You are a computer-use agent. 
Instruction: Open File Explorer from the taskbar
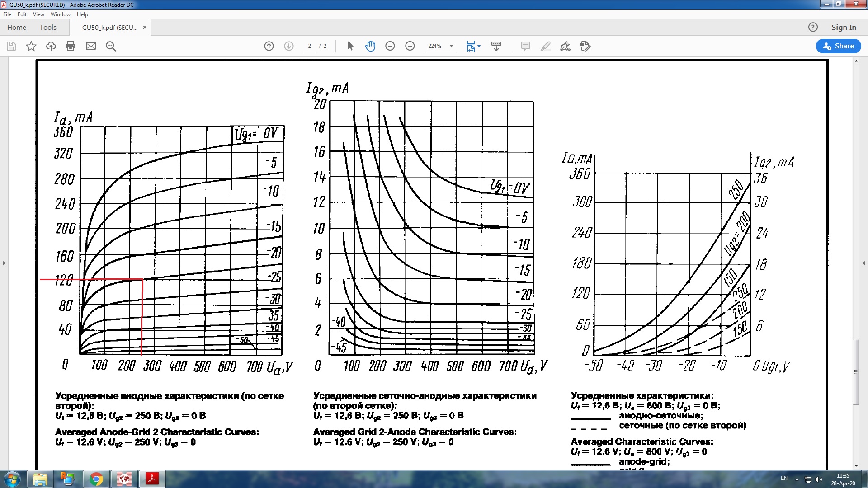point(40,479)
